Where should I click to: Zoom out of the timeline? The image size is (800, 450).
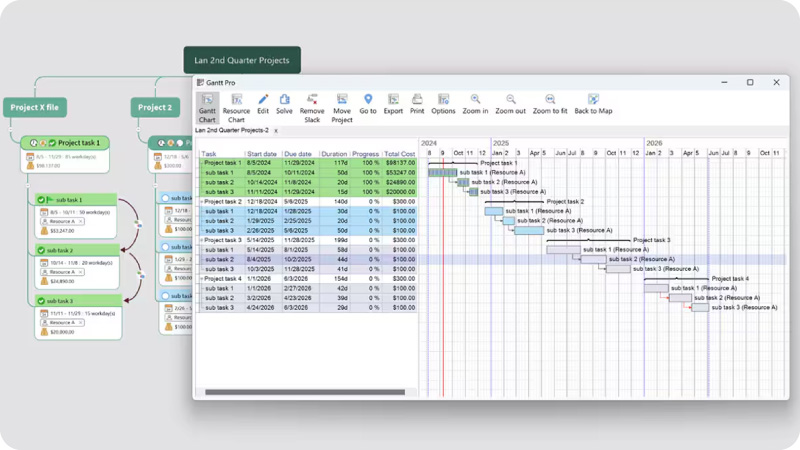point(510,104)
